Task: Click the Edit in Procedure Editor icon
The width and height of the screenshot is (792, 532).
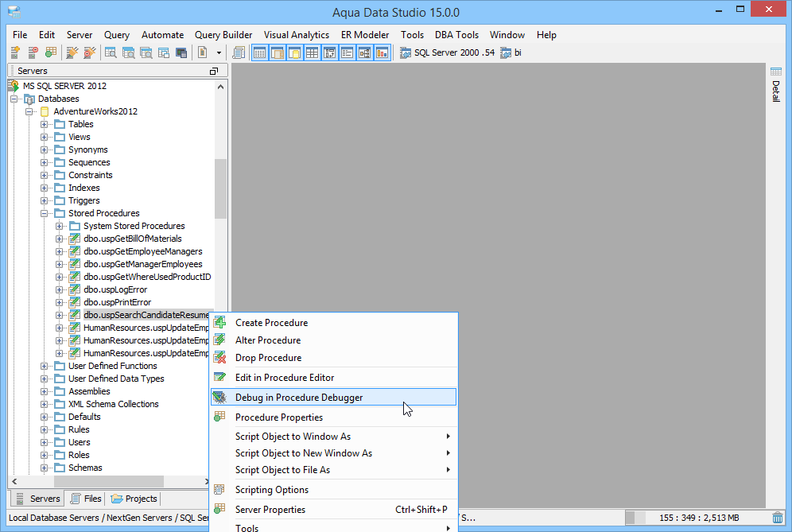Action: click(219, 378)
